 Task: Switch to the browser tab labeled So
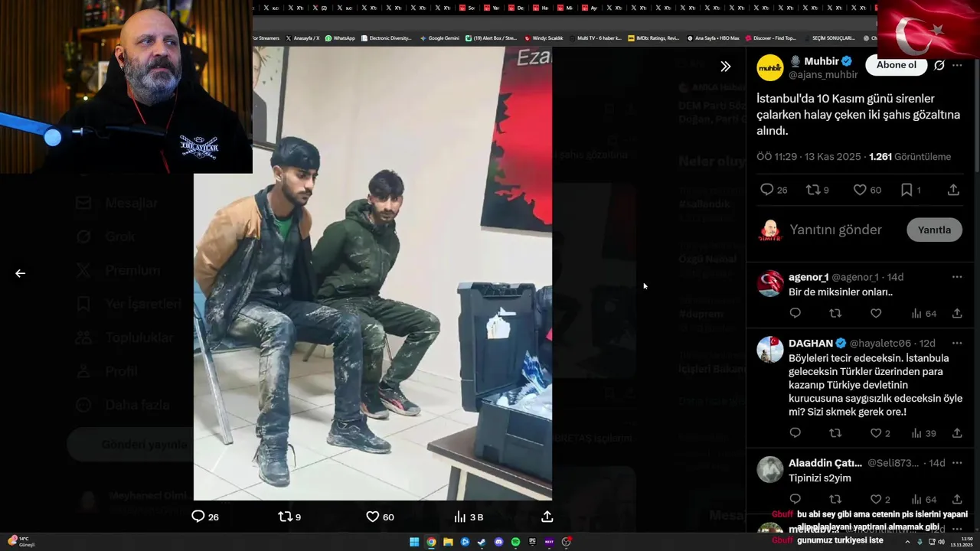tap(467, 8)
